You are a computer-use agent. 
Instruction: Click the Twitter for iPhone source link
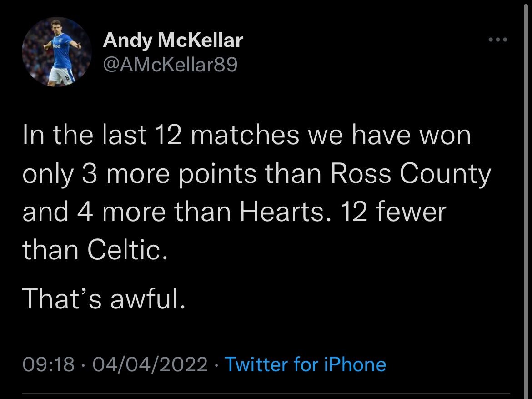(305, 364)
